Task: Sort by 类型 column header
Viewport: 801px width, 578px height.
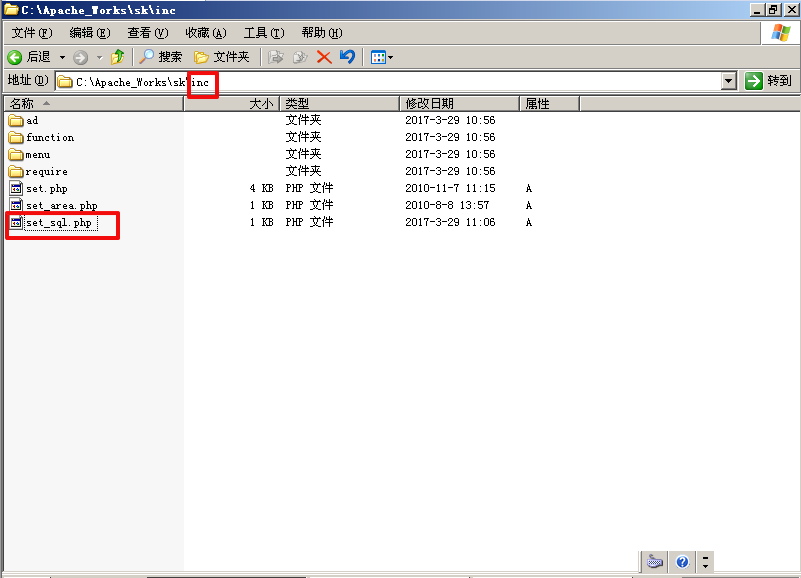Action: coord(339,104)
